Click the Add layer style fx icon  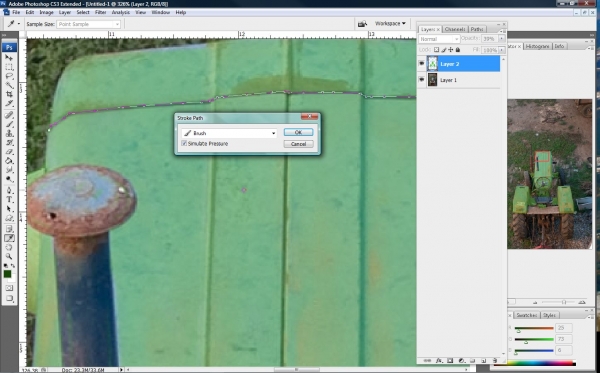tap(439, 360)
